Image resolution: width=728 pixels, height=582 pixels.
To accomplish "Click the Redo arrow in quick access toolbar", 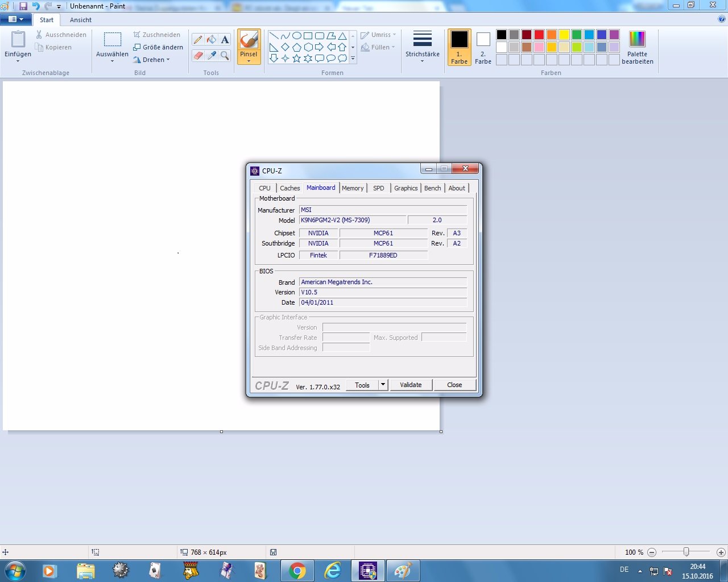I will (48, 6).
